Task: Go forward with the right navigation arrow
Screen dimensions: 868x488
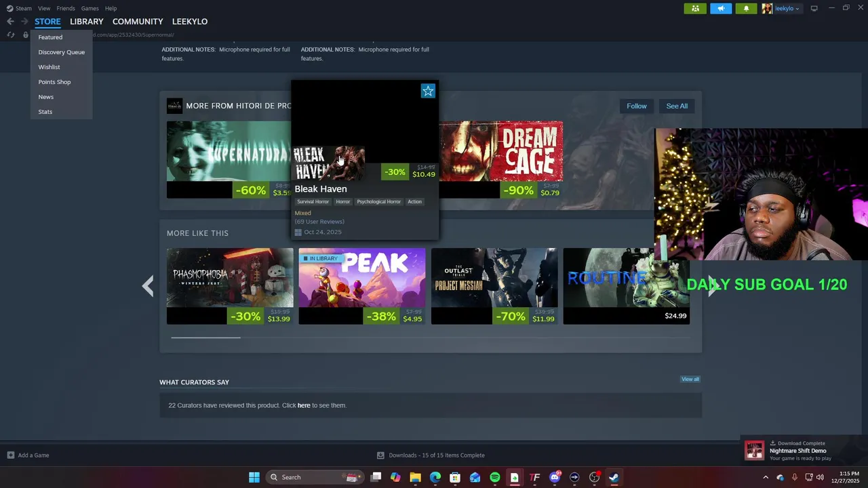Action: click(24, 22)
